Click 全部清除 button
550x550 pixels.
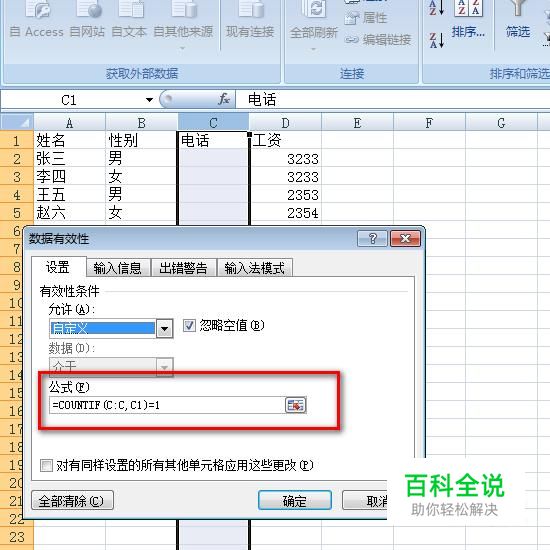(x=72, y=500)
